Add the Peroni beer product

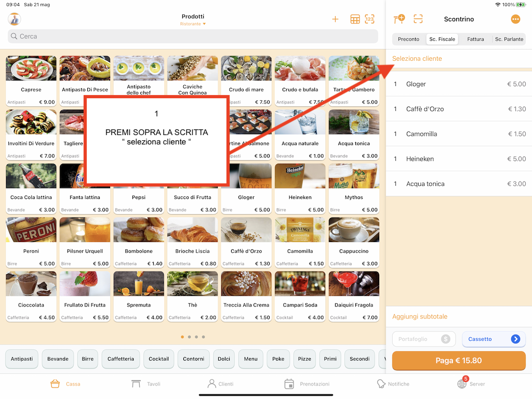pos(31,243)
